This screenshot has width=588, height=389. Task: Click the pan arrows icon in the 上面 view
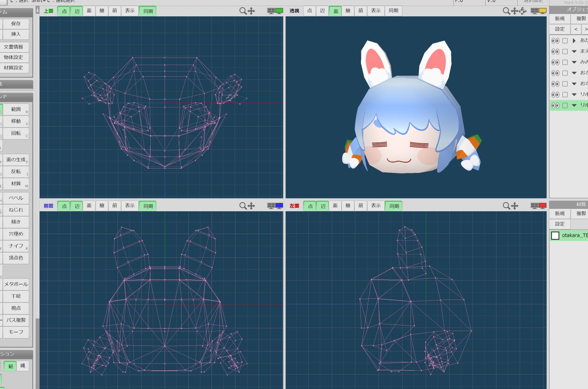click(x=251, y=11)
